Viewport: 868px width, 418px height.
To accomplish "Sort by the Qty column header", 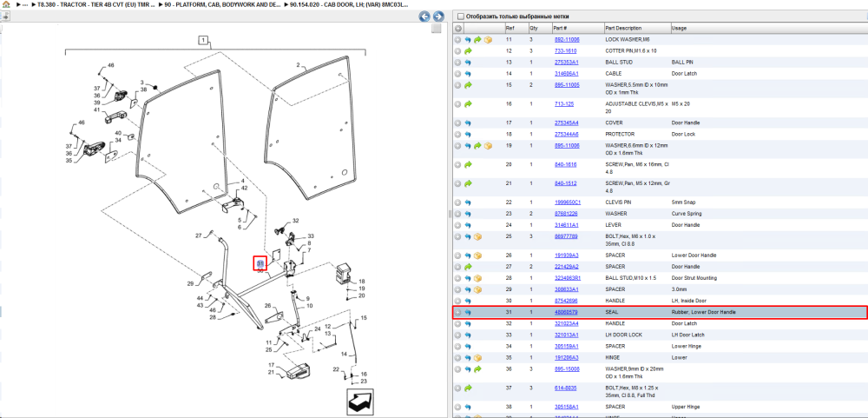I will pos(540,28).
